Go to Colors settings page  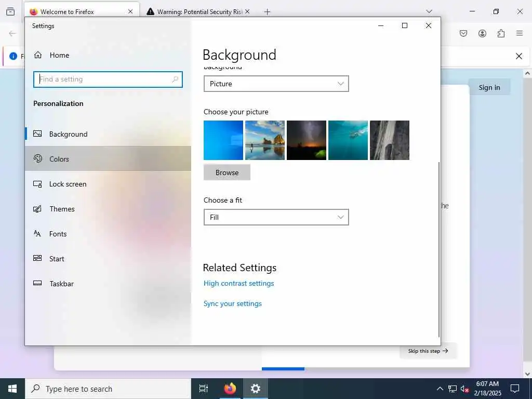click(x=108, y=159)
